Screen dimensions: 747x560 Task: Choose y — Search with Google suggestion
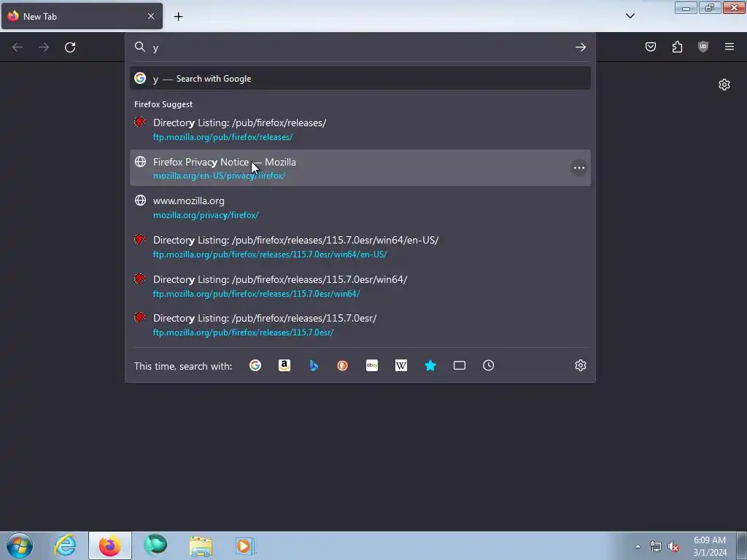(360, 79)
